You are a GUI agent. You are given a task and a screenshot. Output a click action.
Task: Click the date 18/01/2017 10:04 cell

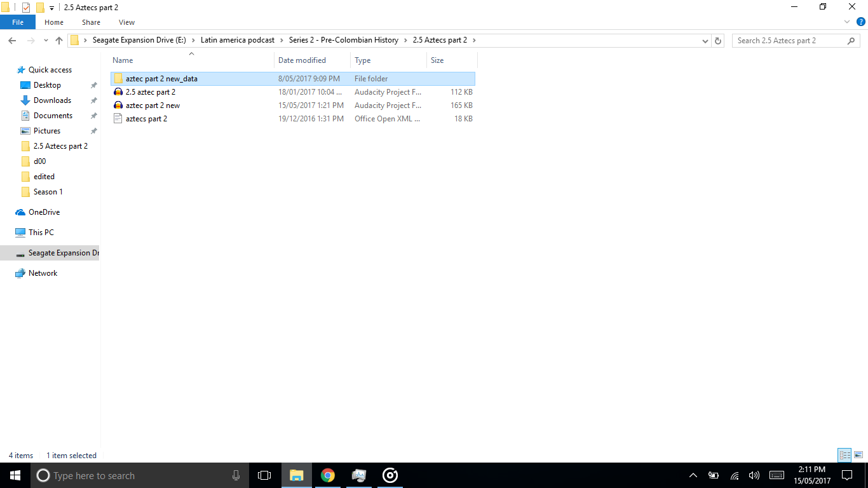(311, 92)
